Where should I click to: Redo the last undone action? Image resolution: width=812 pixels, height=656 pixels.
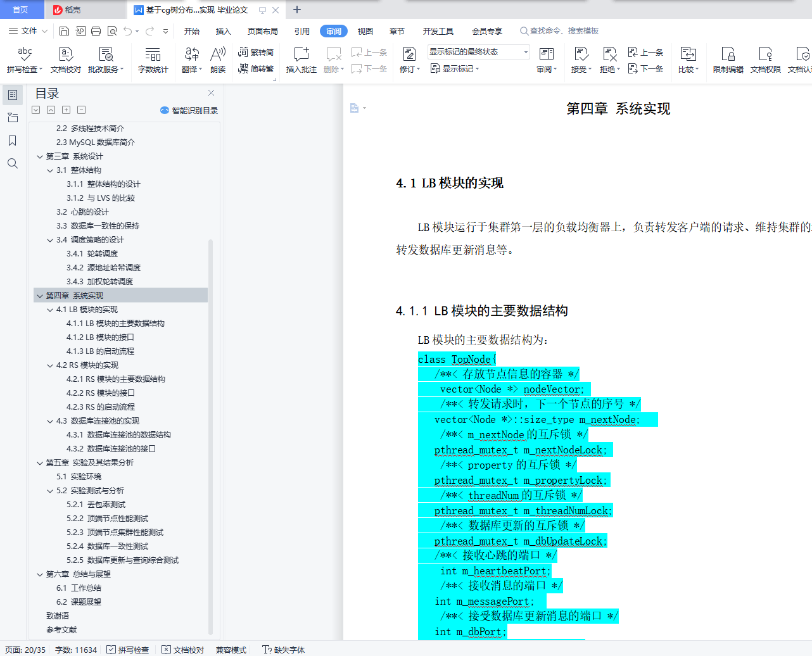pos(149,31)
